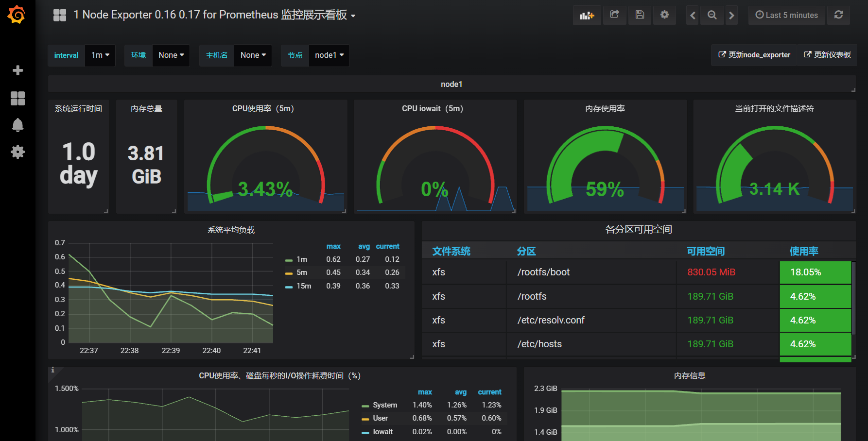The height and width of the screenshot is (441, 868).
Task: Click the 更新仪表板 link
Action: click(827, 55)
